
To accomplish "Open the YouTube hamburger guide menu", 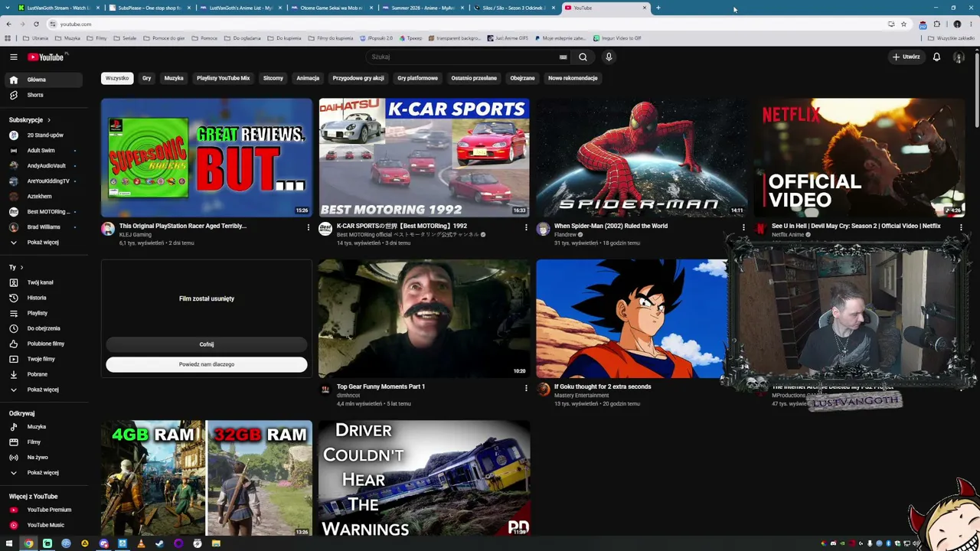I will [13, 57].
